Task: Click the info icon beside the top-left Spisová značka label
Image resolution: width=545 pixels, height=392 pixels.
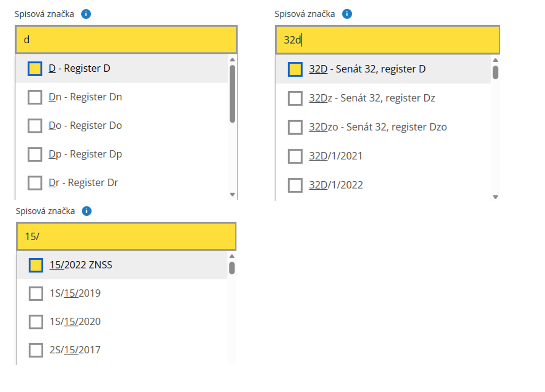Action: (x=86, y=14)
